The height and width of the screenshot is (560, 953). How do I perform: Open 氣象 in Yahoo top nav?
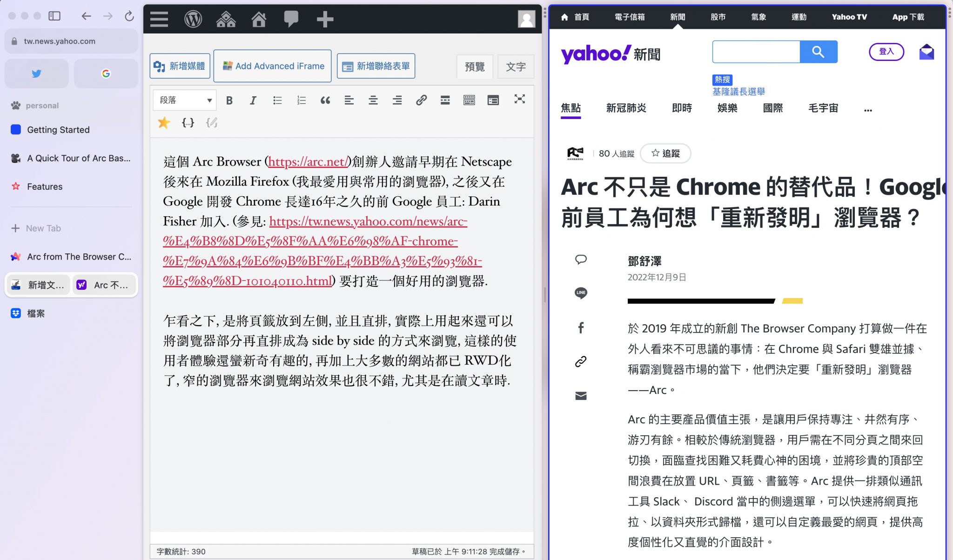758,17
